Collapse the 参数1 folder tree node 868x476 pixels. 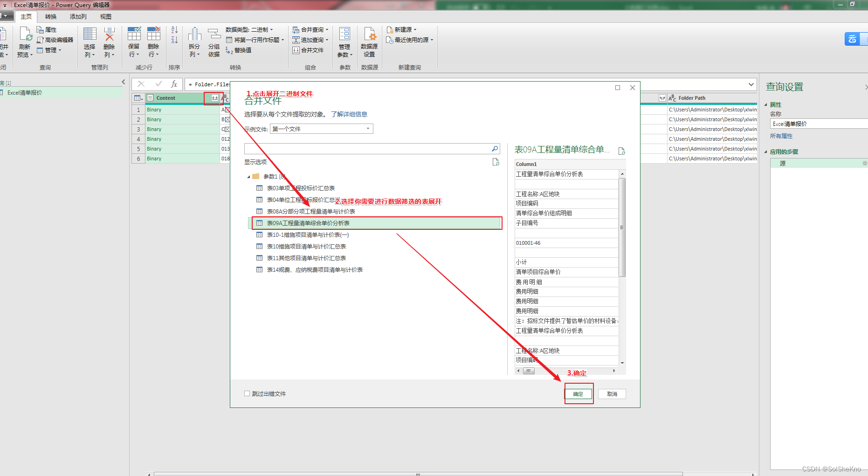click(248, 177)
